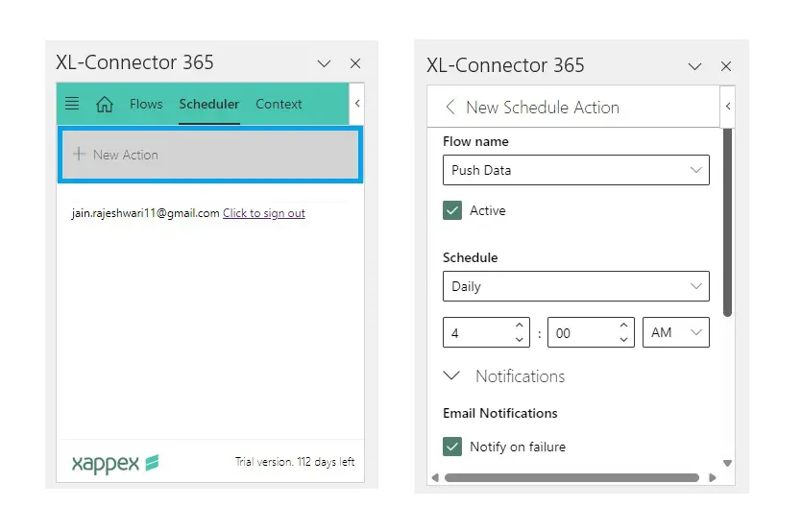The height and width of the screenshot is (532, 802).
Task: Open the Schedule dropdown showing Daily
Action: coord(575,286)
